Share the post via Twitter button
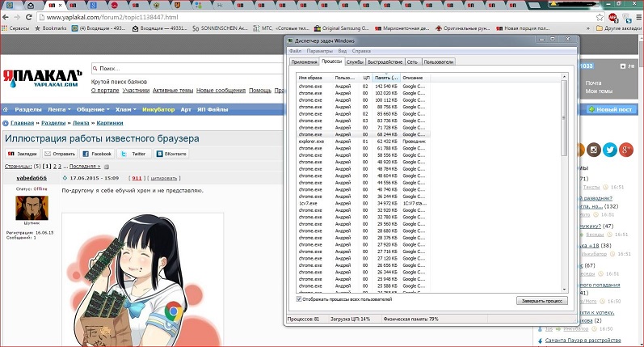 (x=134, y=154)
